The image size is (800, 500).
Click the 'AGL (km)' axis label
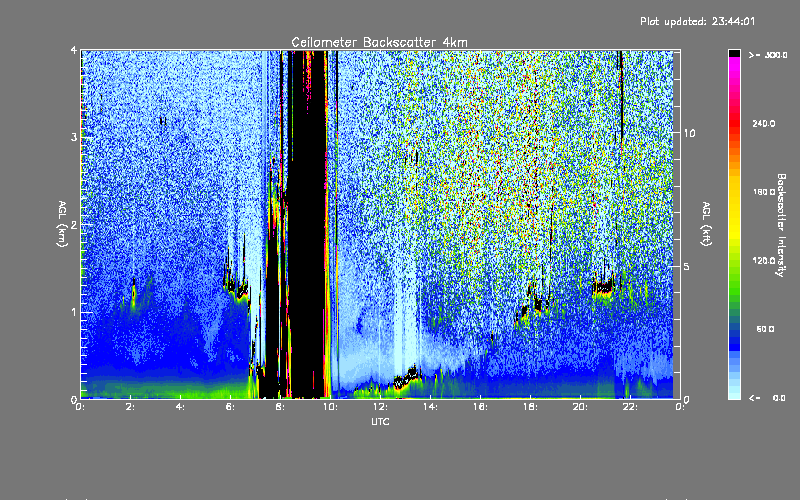[x=62, y=223]
